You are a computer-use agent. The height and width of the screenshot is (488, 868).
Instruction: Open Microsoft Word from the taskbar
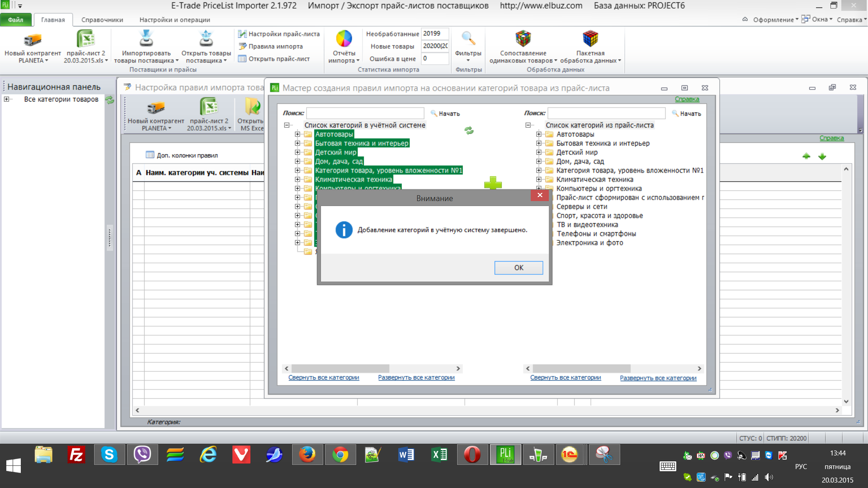click(x=406, y=455)
